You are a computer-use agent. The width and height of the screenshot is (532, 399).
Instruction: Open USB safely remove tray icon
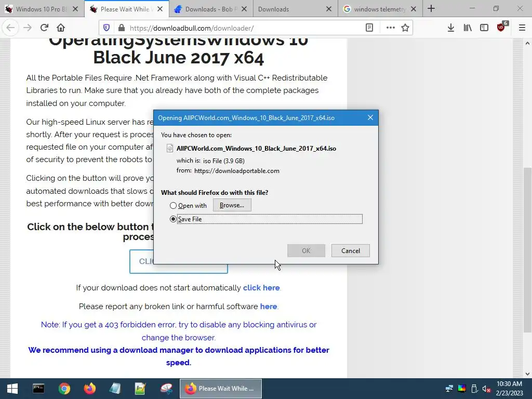(474, 389)
